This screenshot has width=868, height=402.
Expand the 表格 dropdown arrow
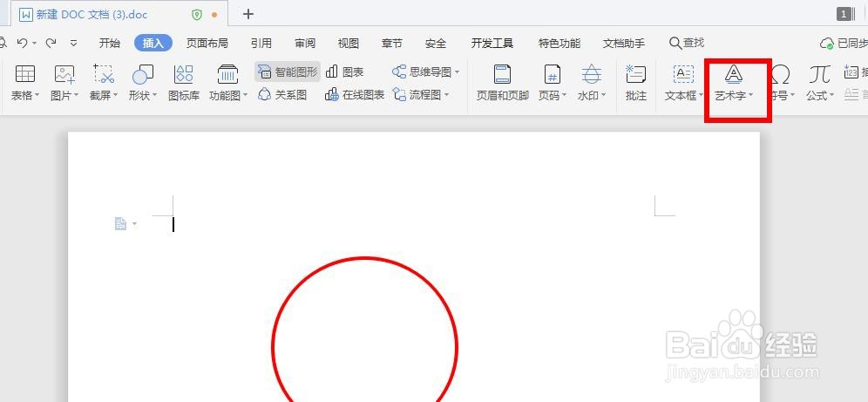point(37,95)
